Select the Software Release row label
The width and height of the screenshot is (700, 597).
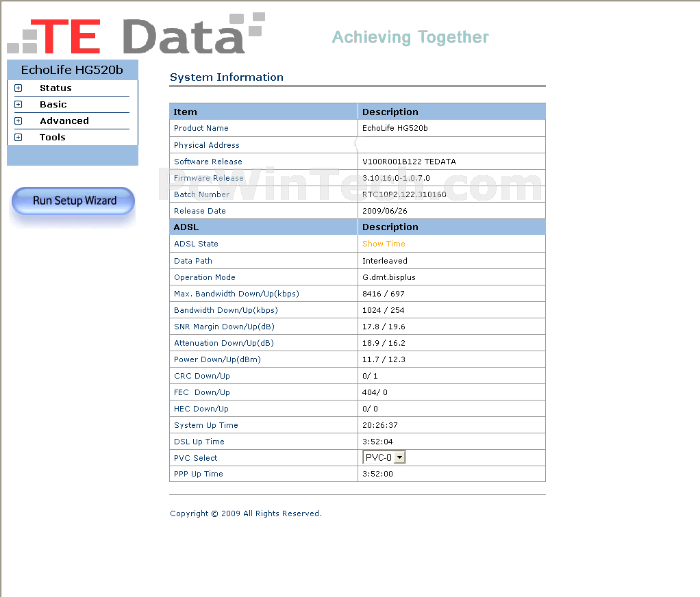click(208, 162)
